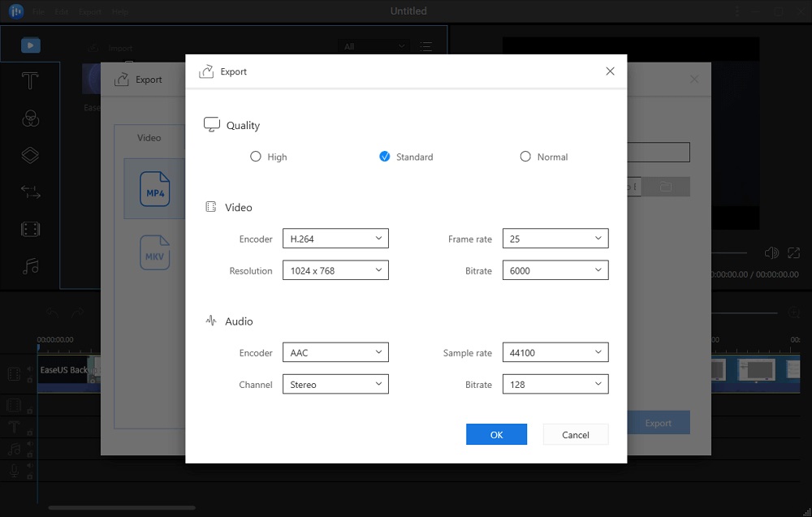Image resolution: width=812 pixels, height=517 pixels.
Task: Select the voiceover microphone track icon
Action: [14, 469]
